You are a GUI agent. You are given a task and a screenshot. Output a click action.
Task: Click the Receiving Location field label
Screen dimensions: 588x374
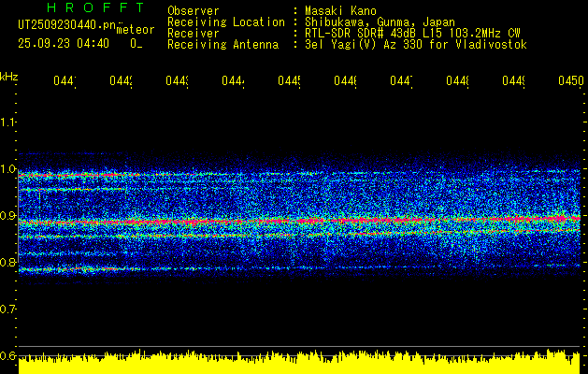point(225,22)
